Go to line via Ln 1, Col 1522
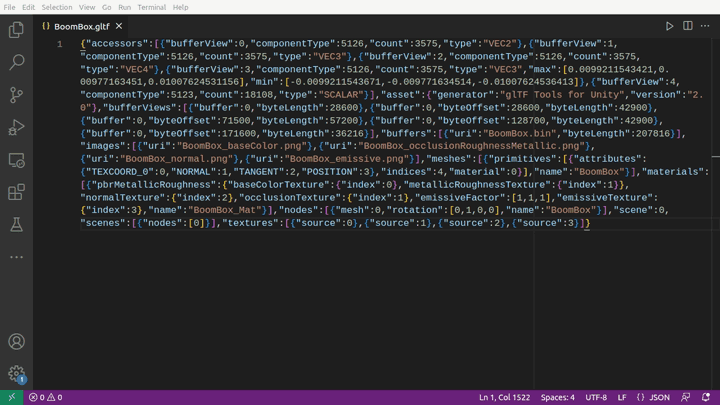This screenshot has width=720, height=405. [504, 397]
